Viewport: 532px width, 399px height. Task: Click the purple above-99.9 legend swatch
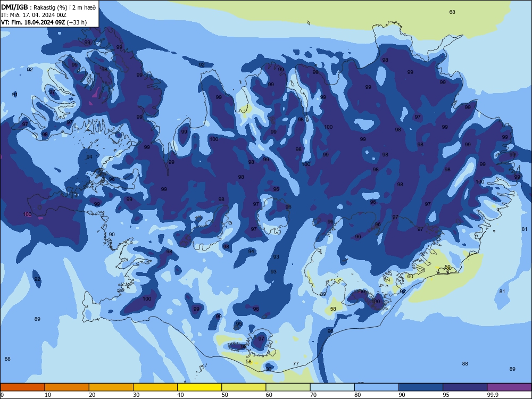click(x=509, y=387)
